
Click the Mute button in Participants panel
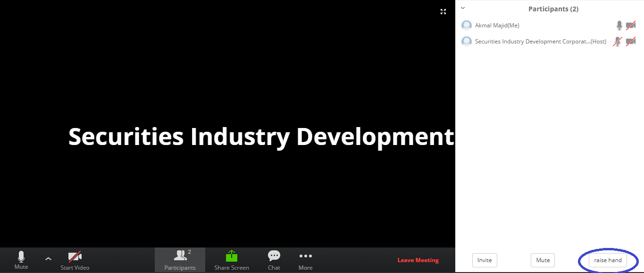click(543, 260)
